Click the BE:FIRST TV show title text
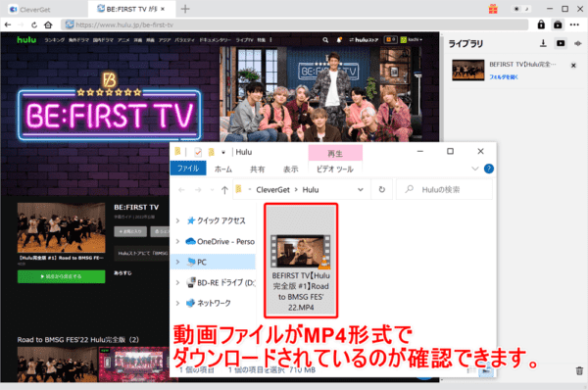 [x=136, y=207]
